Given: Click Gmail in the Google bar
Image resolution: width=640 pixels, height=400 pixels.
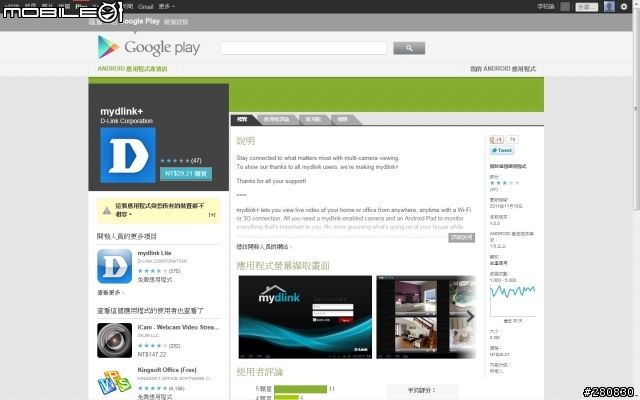Looking at the screenshot, I should click(145, 7).
